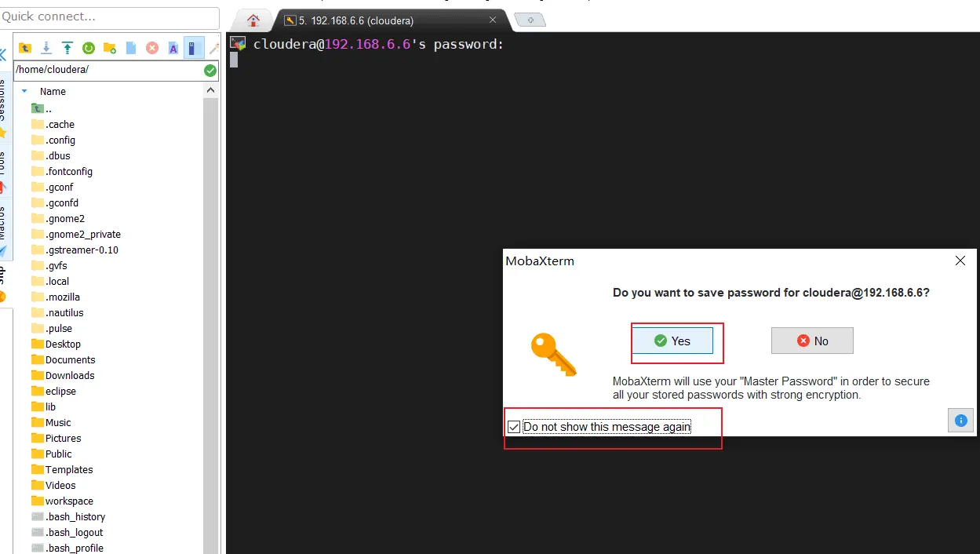The width and height of the screenshot is (980, 554).
Task: Click the partially hidden wand icon
Action: [214, 48]
